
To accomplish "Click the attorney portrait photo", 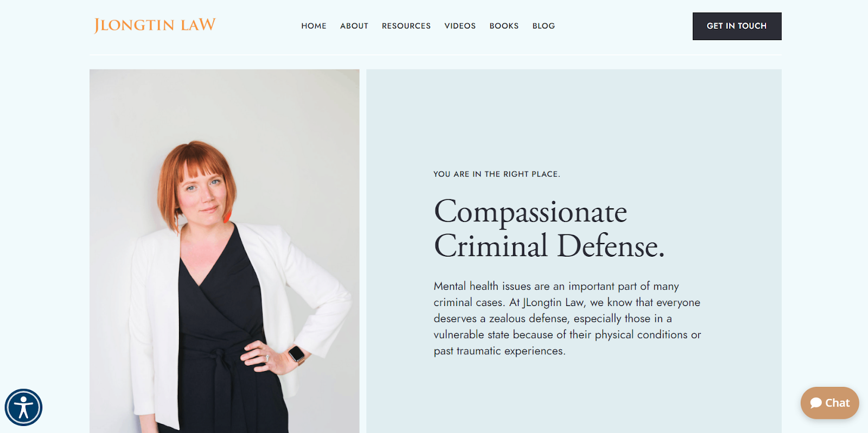I will point(224,251).
